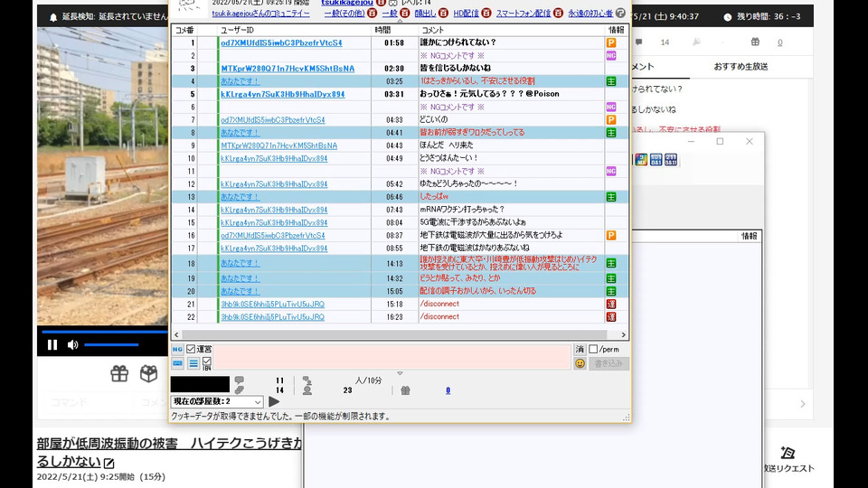Click the red 百 icon after HD配信

(486, 13)
